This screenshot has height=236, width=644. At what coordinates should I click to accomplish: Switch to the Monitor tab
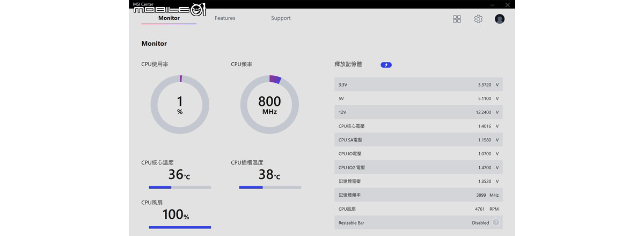pos(169,18)
